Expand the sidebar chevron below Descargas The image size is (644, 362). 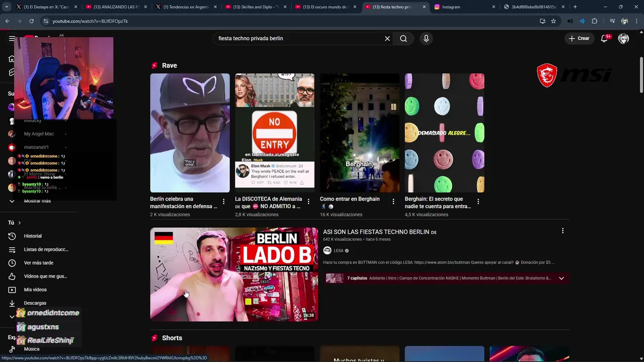coord(12,317)
